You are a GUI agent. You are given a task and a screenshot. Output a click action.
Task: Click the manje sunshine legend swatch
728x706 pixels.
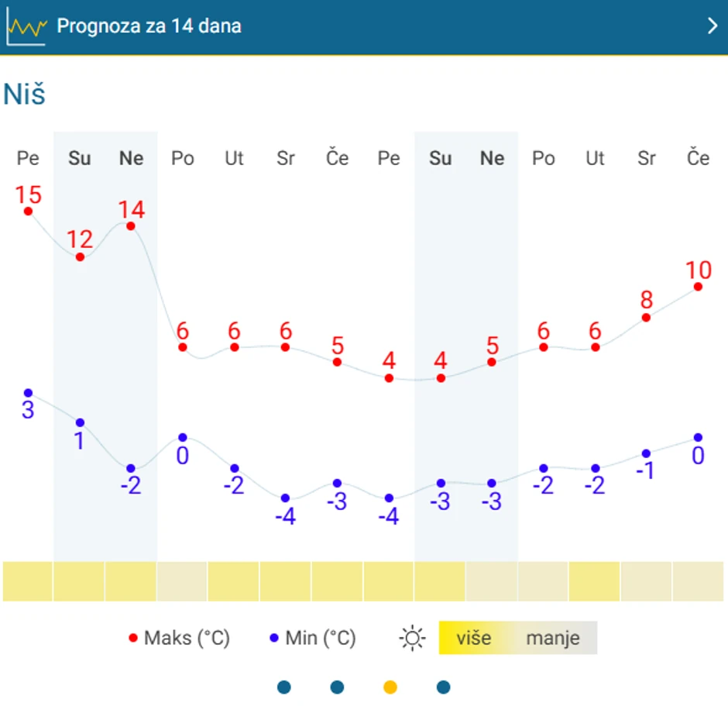click(x=553, y=639)
